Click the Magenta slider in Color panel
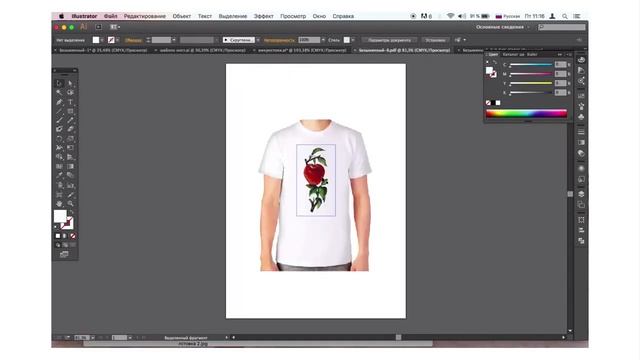The height and width of the screenshot is (360, 640). 531,74
